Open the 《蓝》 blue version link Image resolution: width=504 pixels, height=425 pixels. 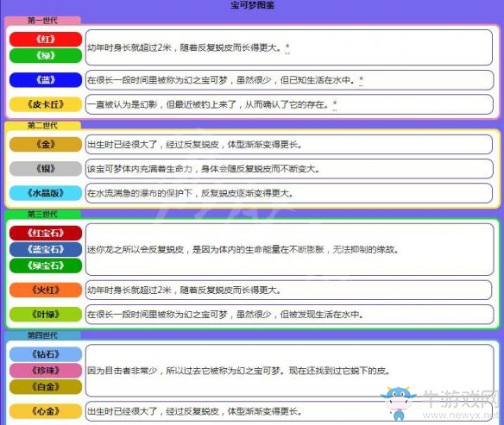46,79
